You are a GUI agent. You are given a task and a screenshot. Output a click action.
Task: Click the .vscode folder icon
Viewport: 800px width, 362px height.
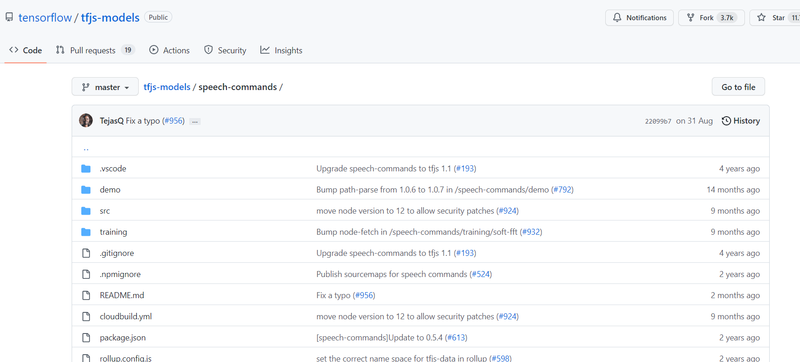[x=86, y=169]
